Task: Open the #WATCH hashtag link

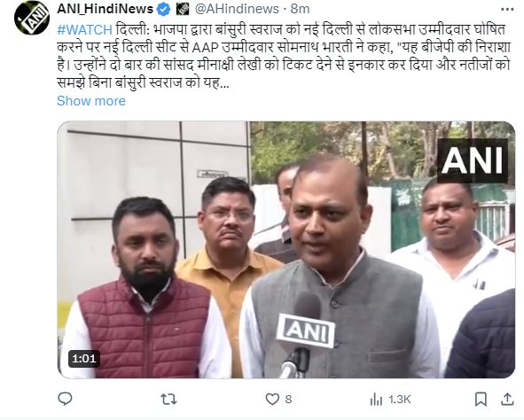Action: click(84, 30)
